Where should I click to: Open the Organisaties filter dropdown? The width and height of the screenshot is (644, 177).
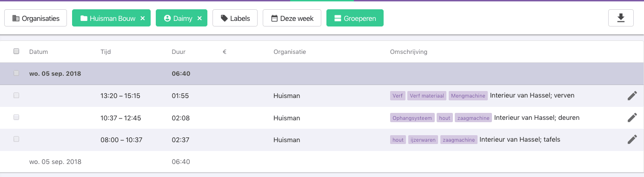coord(36,18)
